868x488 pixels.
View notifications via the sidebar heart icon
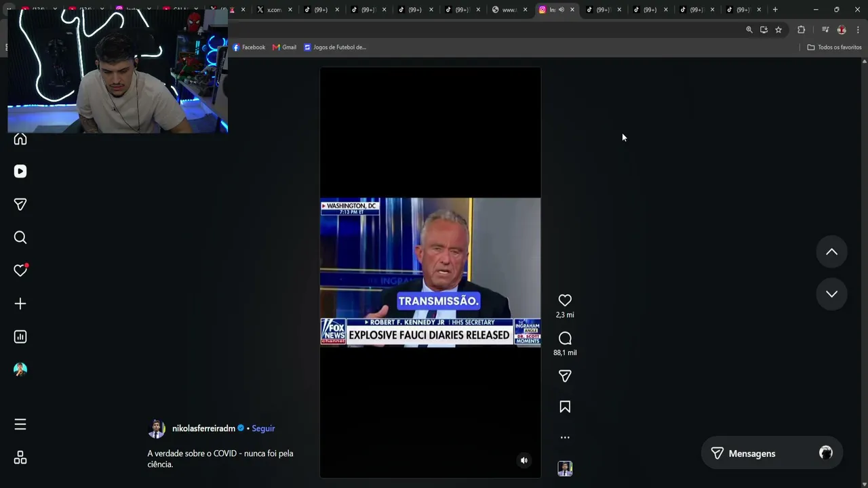pyautogui.click(x=20, y=270)
